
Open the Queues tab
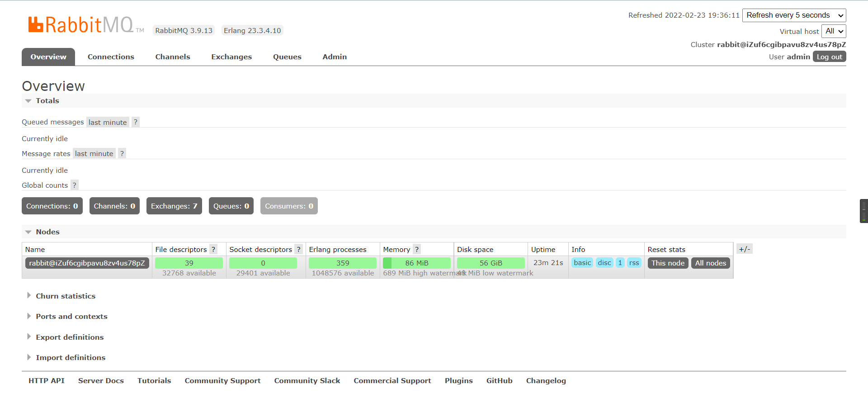point(287,57)
